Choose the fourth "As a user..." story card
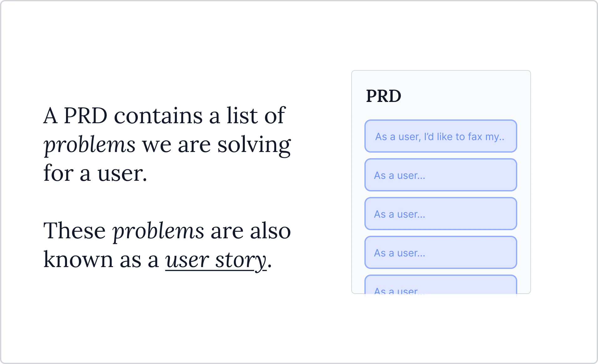 pyautogui.click(x=441, y=253)
